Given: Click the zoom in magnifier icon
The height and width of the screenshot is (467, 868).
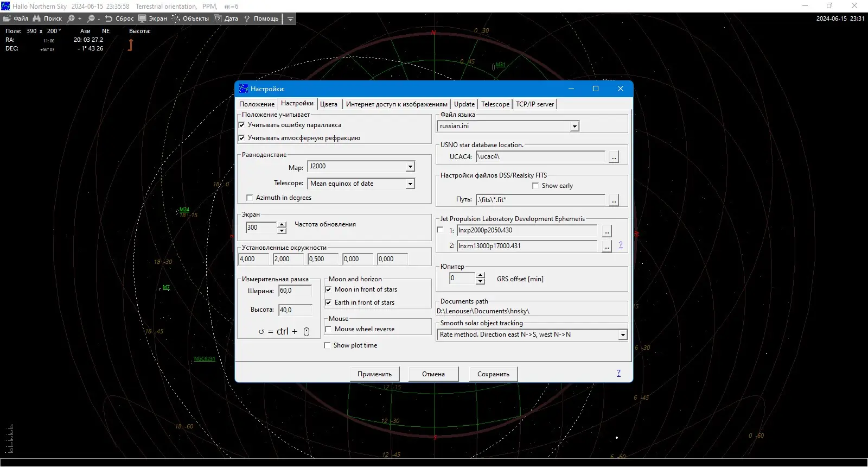Looking at the screenshot, I should [x=71, y=18].
